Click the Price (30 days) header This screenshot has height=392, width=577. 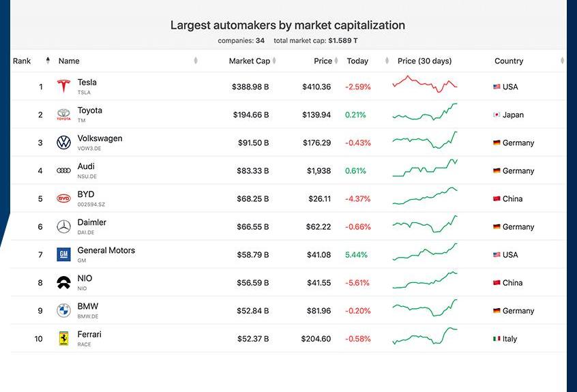(x=424, y=61)
